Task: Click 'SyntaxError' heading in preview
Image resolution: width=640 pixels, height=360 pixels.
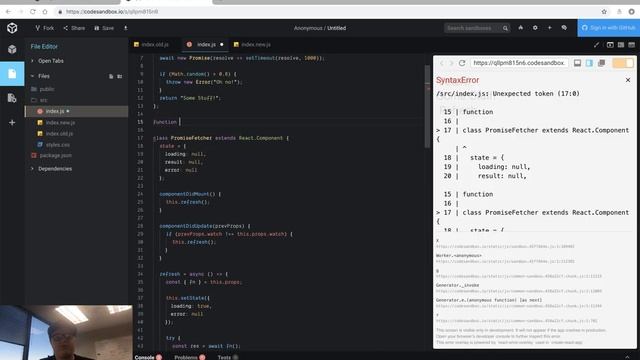Action: pos(457,80)
